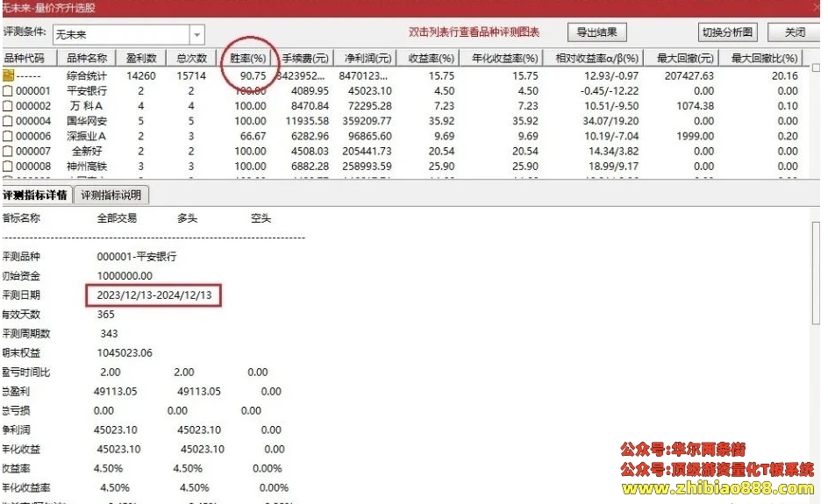The height and width of the screenshot is (504, 828).
Task: Click the document icon for 000008
Action: [7, 167]
